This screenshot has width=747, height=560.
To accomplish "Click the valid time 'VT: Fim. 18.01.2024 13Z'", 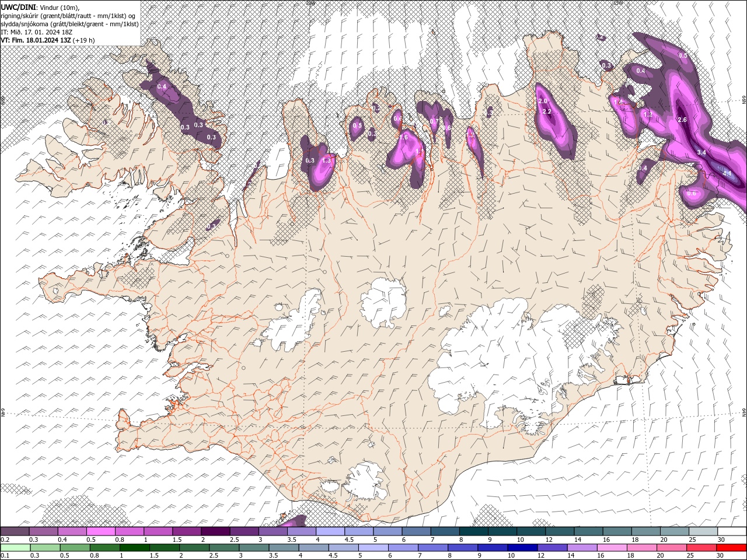I will pos(36,40).
